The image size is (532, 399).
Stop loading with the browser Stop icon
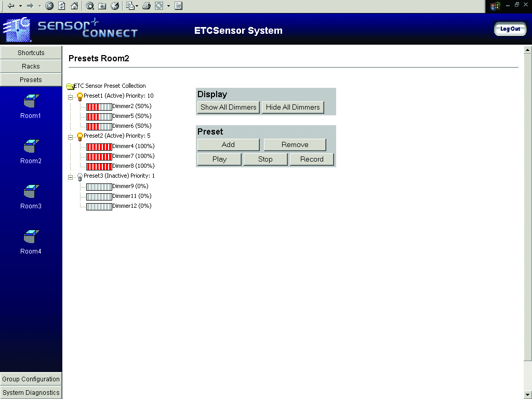(x=49, y=6)
